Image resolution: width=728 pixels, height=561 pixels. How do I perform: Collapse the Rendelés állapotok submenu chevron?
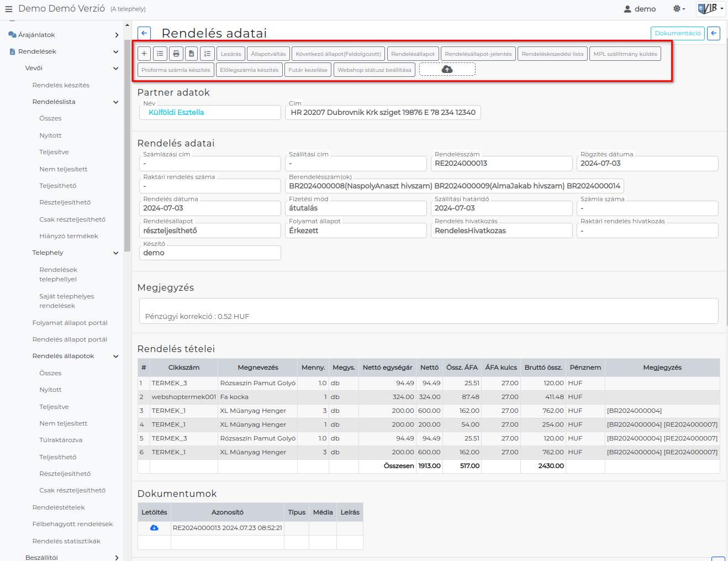[116, 356]
